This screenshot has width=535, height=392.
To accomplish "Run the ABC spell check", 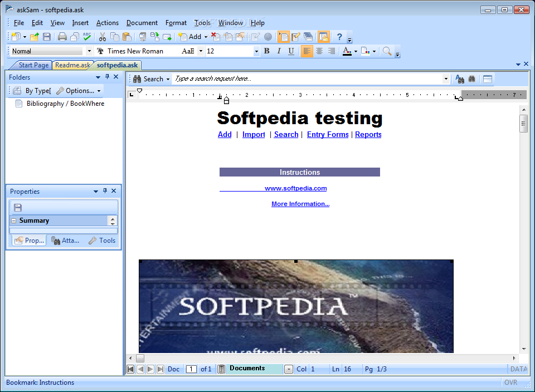I will [87, 37].
